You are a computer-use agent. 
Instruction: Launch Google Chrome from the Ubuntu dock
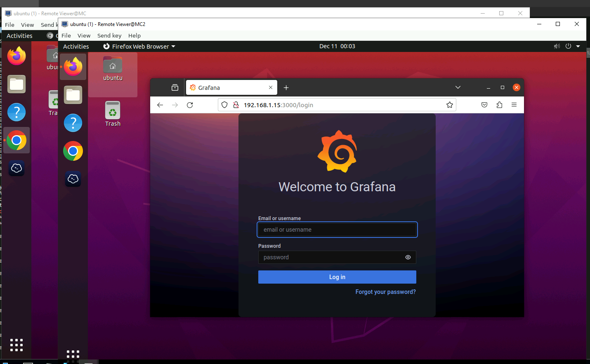[x=73, y=151]
